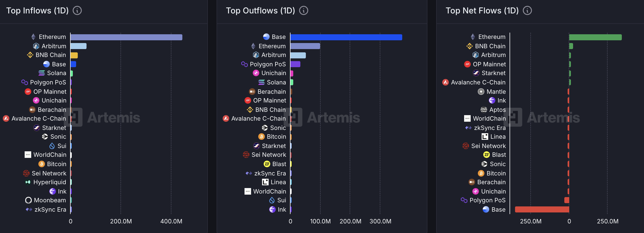Click the BNB Chain bar in the Top Inflows chart
This screenshot has height=233, width=644.
74,55
